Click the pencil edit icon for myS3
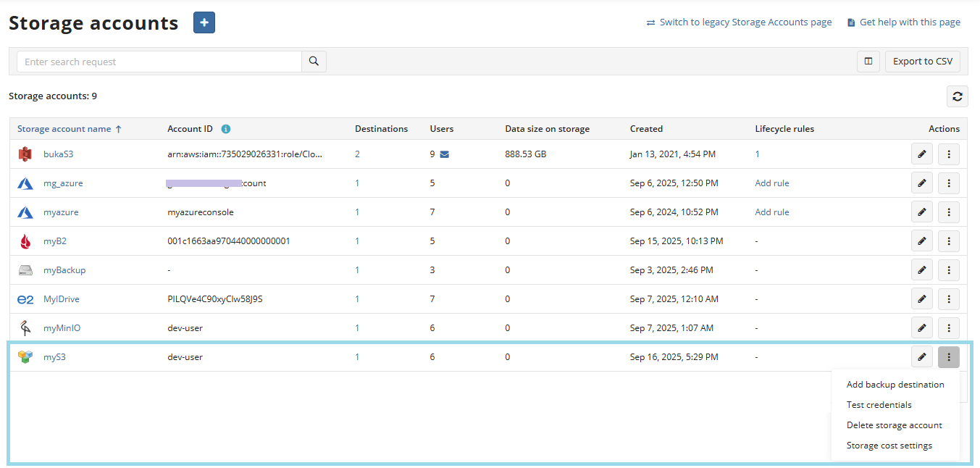 [x=921, y=357]
